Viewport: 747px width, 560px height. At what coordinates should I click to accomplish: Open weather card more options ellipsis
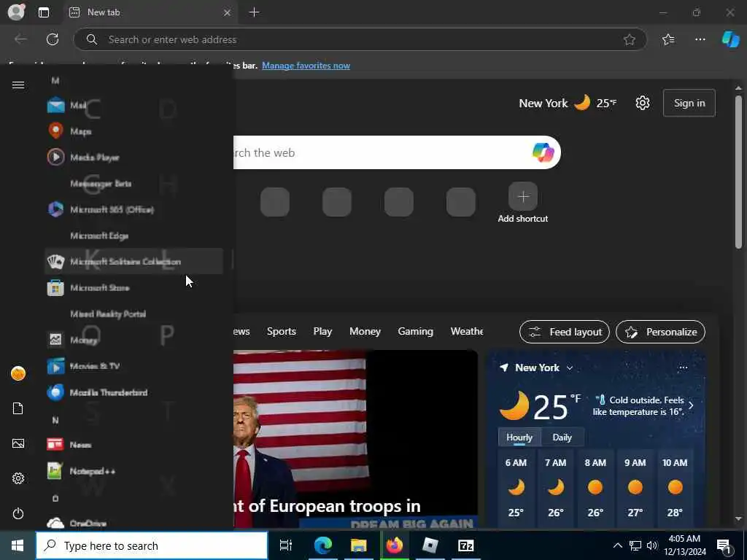coord(683,367)
